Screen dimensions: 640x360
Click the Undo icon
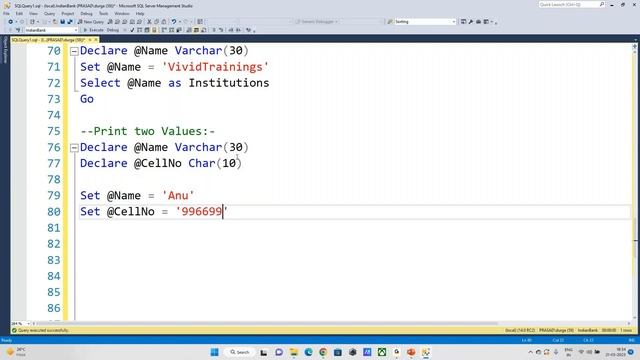coord(174,22)
